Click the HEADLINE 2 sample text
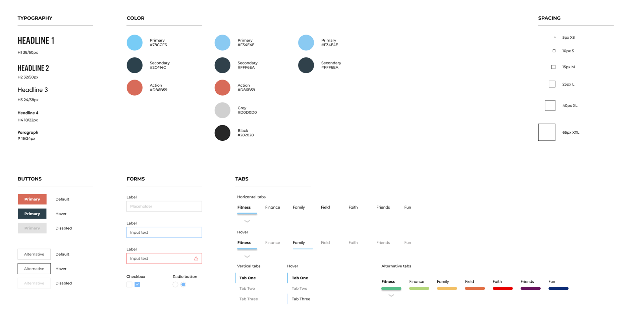644x320 pixels. pos(33,68)
